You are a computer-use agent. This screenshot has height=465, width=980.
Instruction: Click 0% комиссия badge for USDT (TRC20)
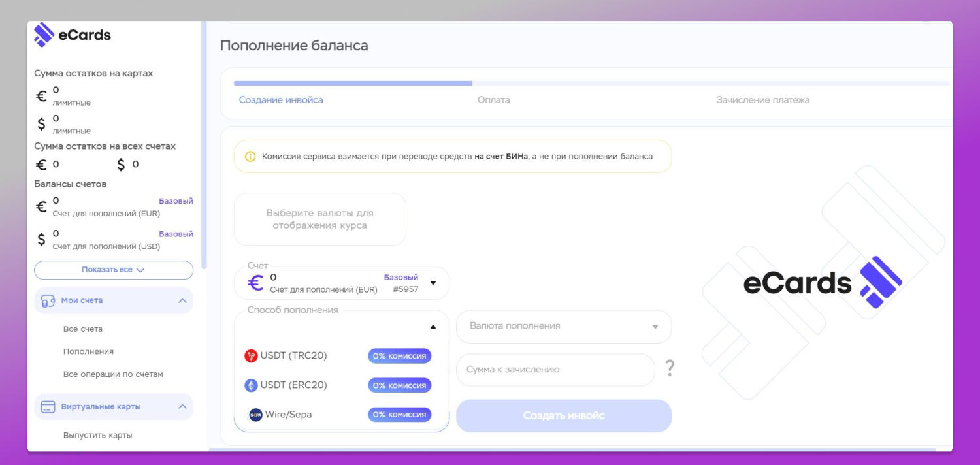tap(400, 356)
